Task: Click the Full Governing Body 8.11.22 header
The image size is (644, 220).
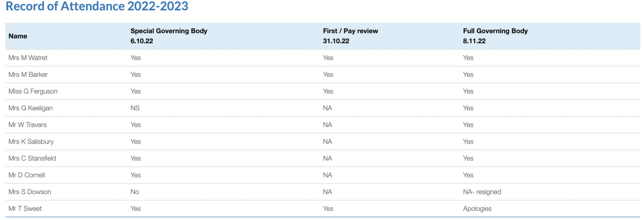Action: click(495, 36)
